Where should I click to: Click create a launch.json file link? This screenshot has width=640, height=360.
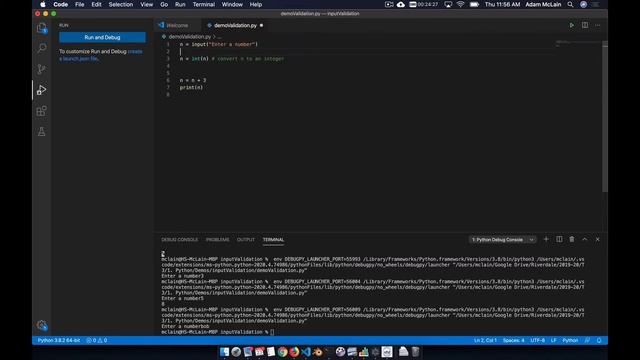101,55
